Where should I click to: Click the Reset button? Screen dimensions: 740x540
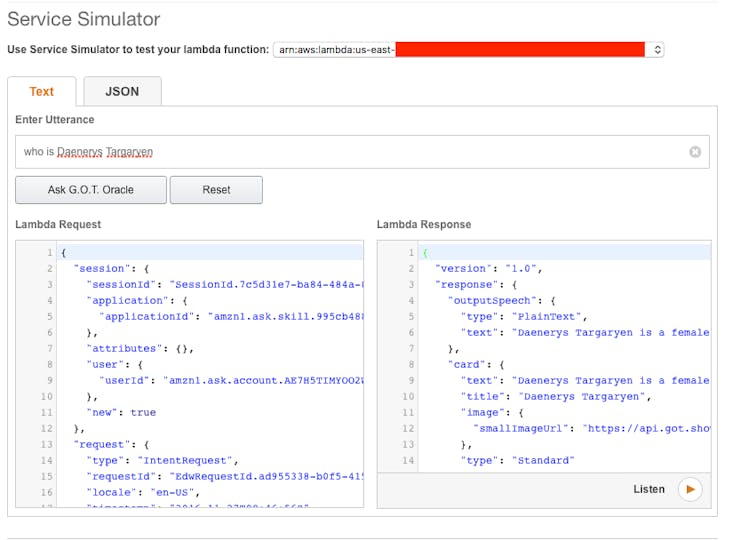216,190
